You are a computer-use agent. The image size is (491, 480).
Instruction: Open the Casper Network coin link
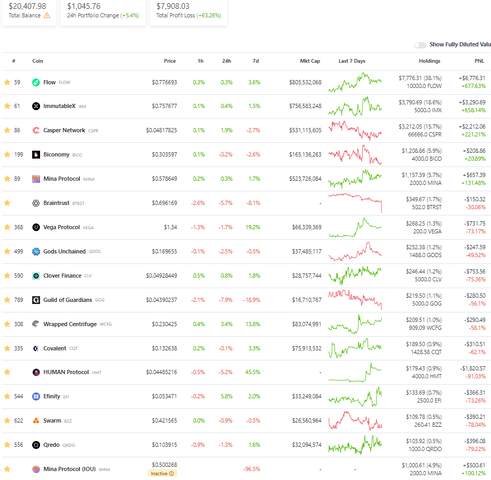tap(64, 130)
